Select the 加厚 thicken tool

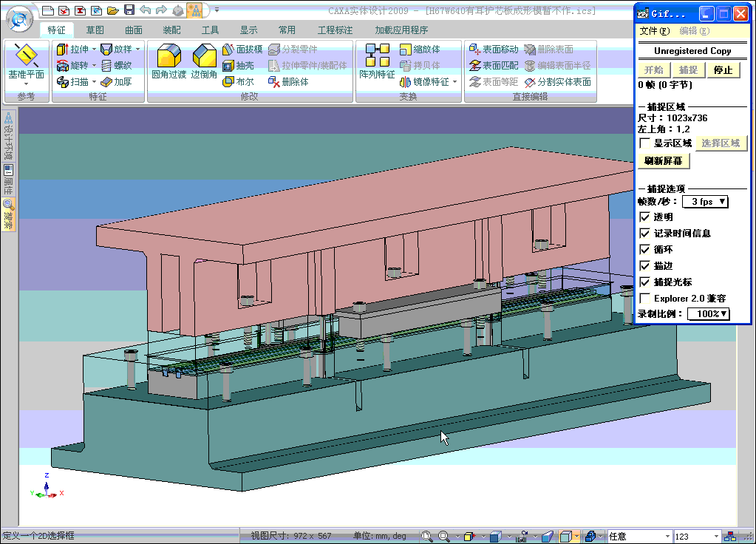click(116, 81)
